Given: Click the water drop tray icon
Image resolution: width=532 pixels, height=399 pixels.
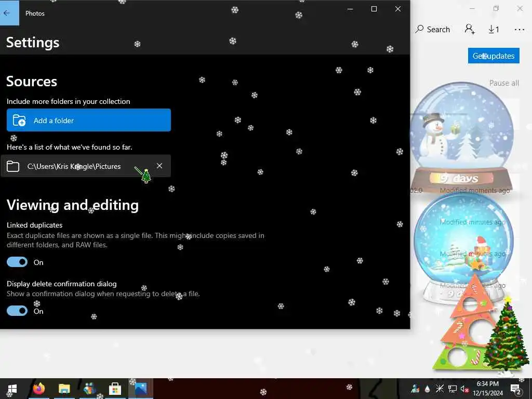Looking at the screenshot, I should pos(428,389).
